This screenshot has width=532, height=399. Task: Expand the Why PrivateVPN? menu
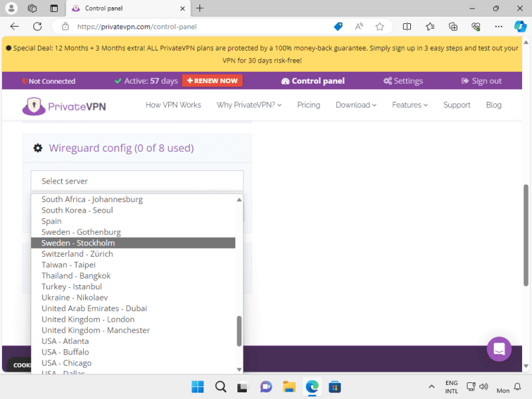coord(249,105)
